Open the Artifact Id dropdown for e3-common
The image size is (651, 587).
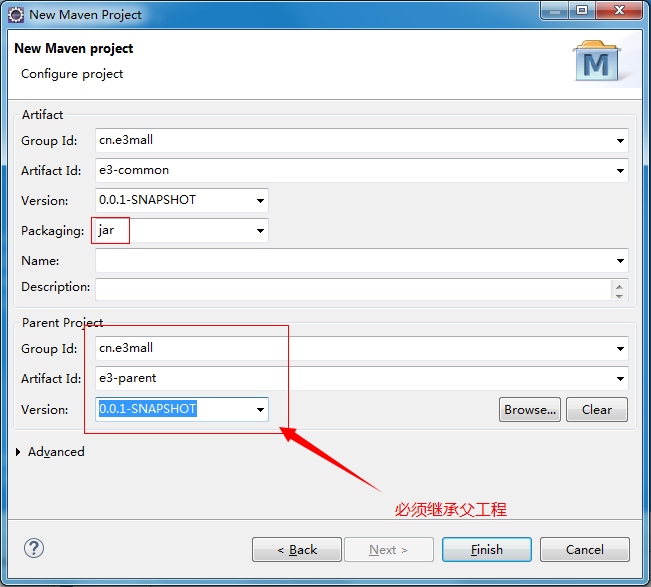point(620,171)
